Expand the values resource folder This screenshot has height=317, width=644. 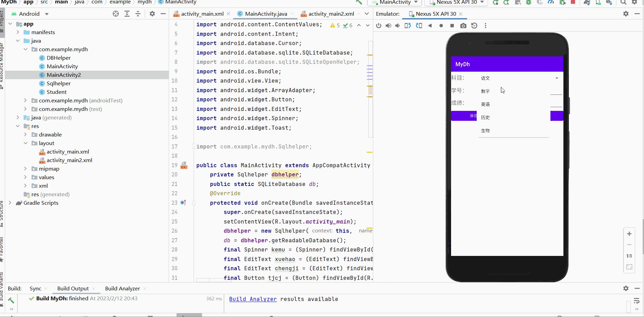[x=25, y=177]
